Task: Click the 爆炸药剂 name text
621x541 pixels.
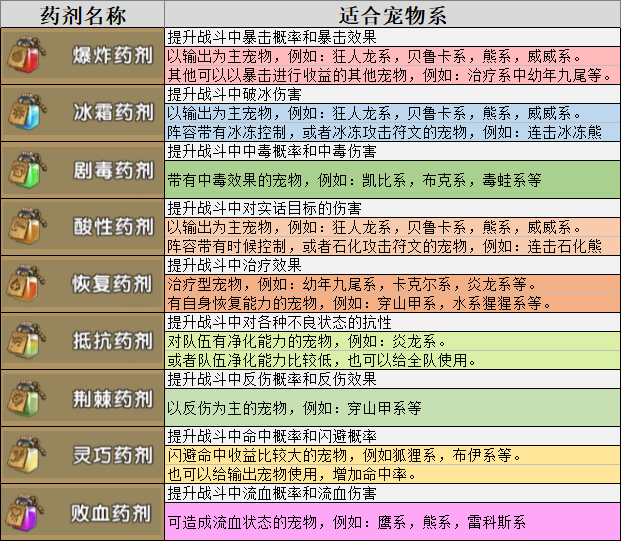Action: click(x=112, y=57)
